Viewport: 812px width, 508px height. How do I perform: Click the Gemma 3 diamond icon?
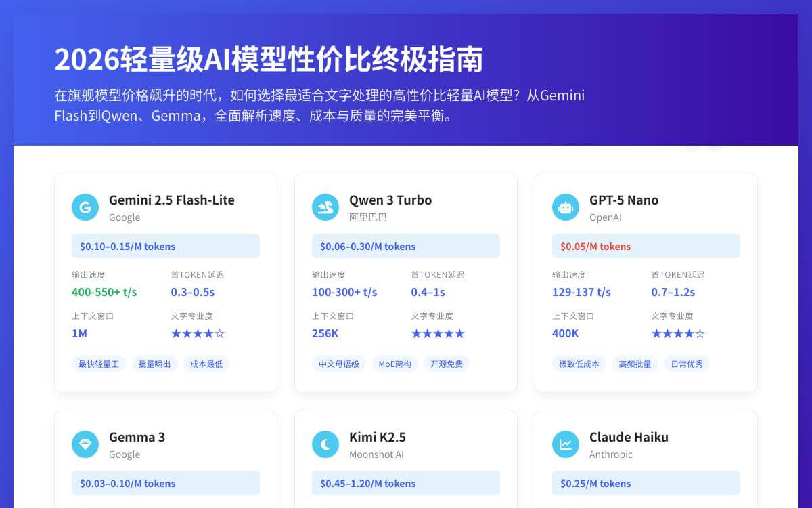pos(85,444)
